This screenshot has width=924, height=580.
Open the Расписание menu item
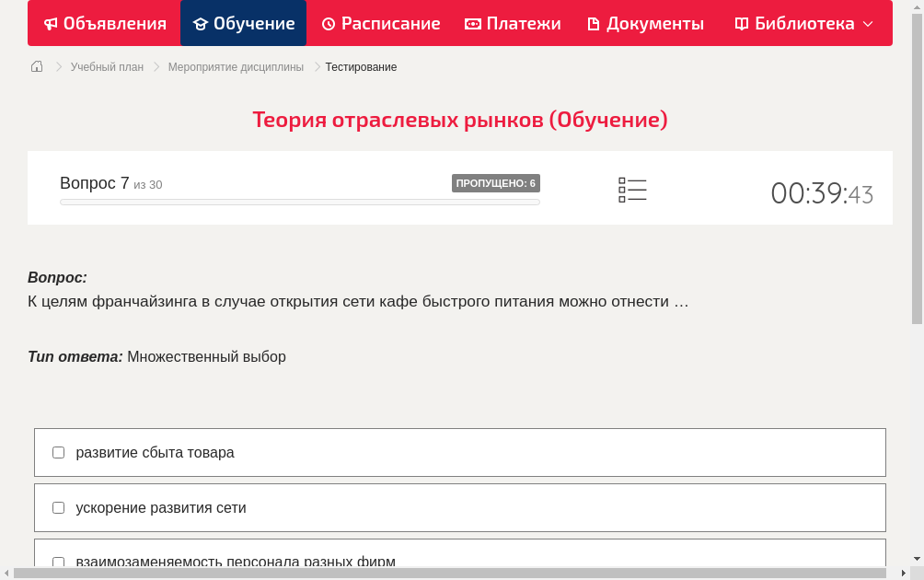coord(381,23)
